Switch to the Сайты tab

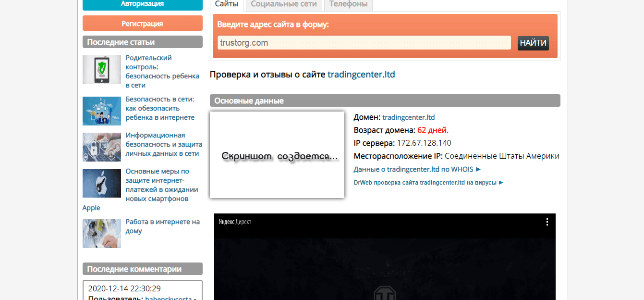point(227,4)
